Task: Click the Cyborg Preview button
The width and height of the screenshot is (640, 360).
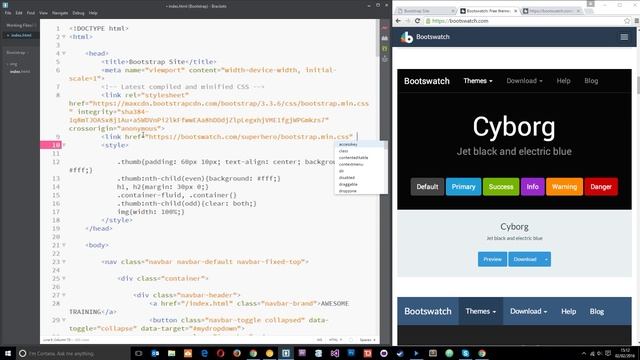Action: [x=492, y=259]
